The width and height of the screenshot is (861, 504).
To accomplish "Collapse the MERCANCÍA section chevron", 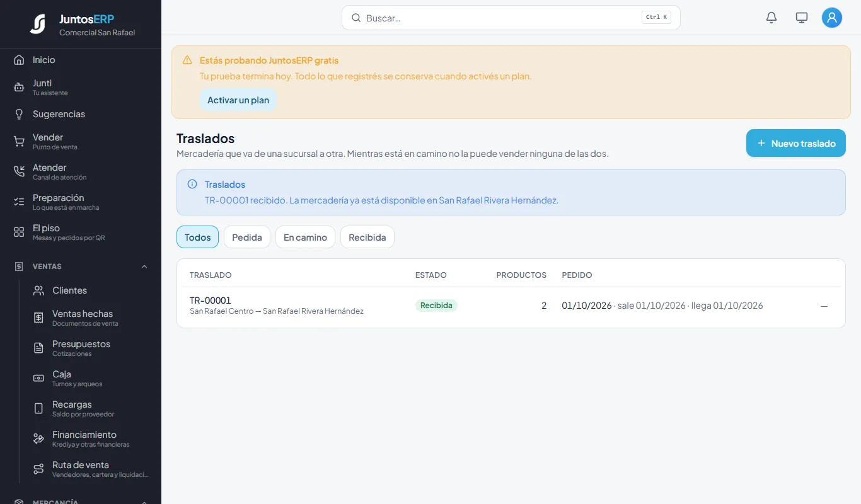I will (144, 502).
